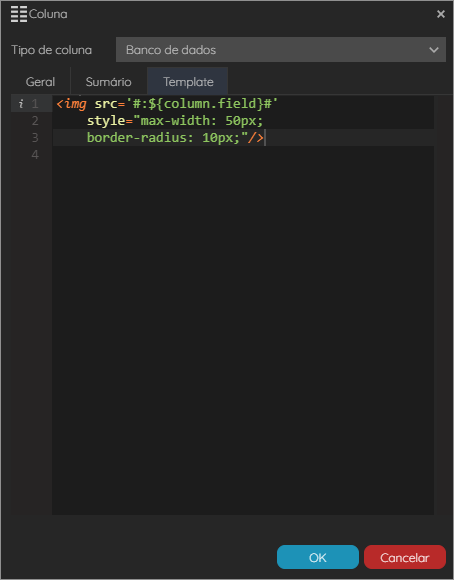Viewport: 454px width, 580px height.
Task: Click the Coluna grid icon in title bar
Action: pos(19,14)
